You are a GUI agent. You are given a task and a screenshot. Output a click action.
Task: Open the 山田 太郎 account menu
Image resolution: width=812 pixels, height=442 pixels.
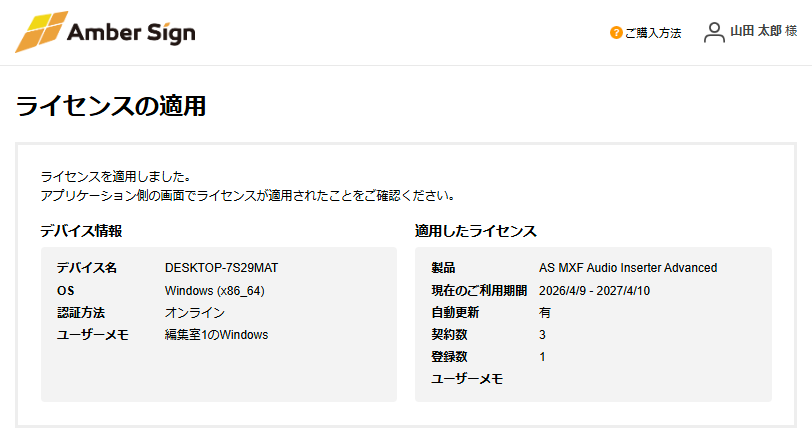click(762, 32)
